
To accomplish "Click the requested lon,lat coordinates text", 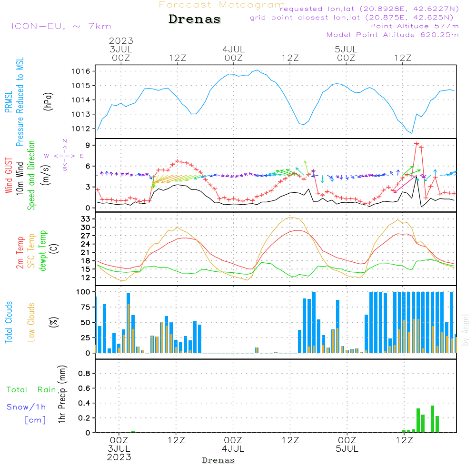I will [369, 9].
